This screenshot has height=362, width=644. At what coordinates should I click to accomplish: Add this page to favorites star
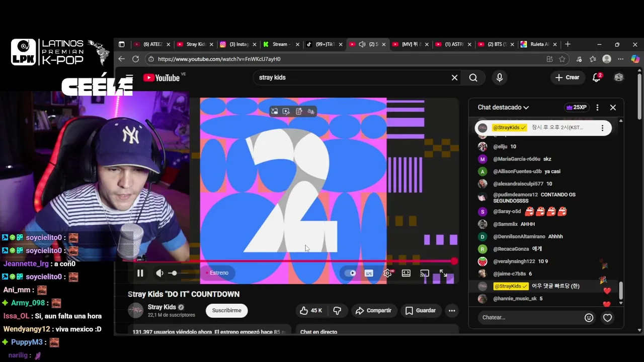562,59
